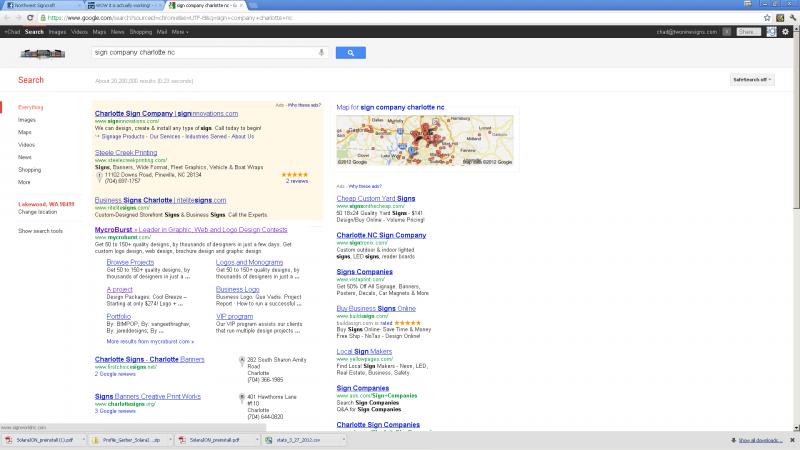
Task: Open More results from mycroburst.com
Action: [150, 341]
